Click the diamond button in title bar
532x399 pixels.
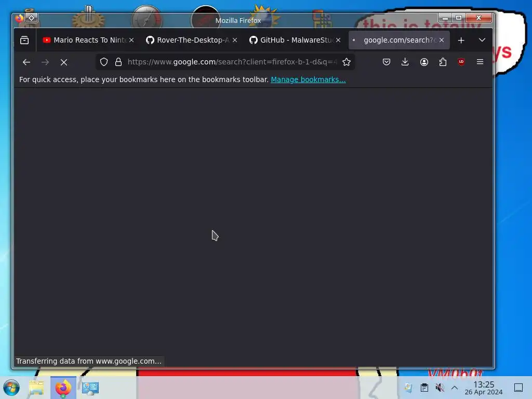pyautogui.click(x=32, y=18)
